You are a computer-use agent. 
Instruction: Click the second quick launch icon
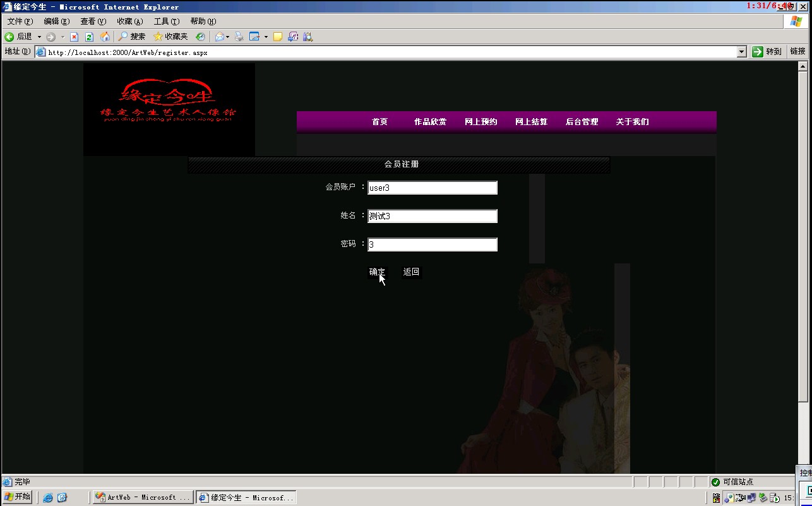(x=62, y=498)
